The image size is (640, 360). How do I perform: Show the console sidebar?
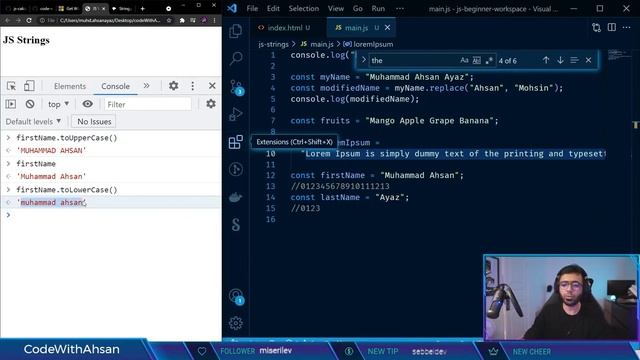pyautogui.click(x=11, y=104)
